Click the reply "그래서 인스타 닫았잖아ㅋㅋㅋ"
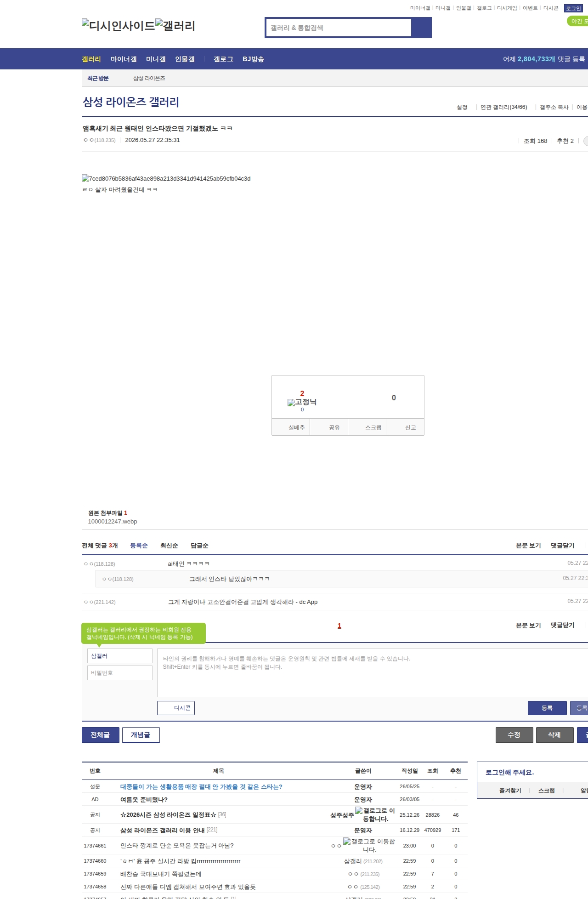Screen dimensions: 588x899 tap(229, 579)
